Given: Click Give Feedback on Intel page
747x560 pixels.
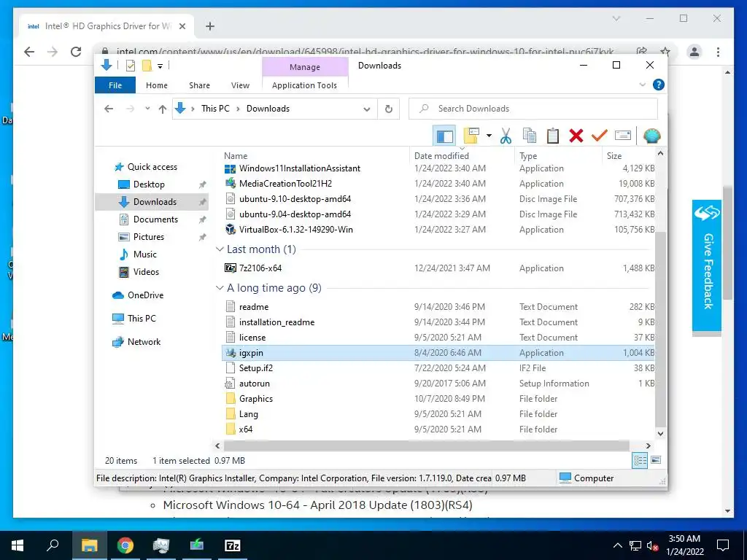Looking at the screenshot, I should [x=707, y=265].
